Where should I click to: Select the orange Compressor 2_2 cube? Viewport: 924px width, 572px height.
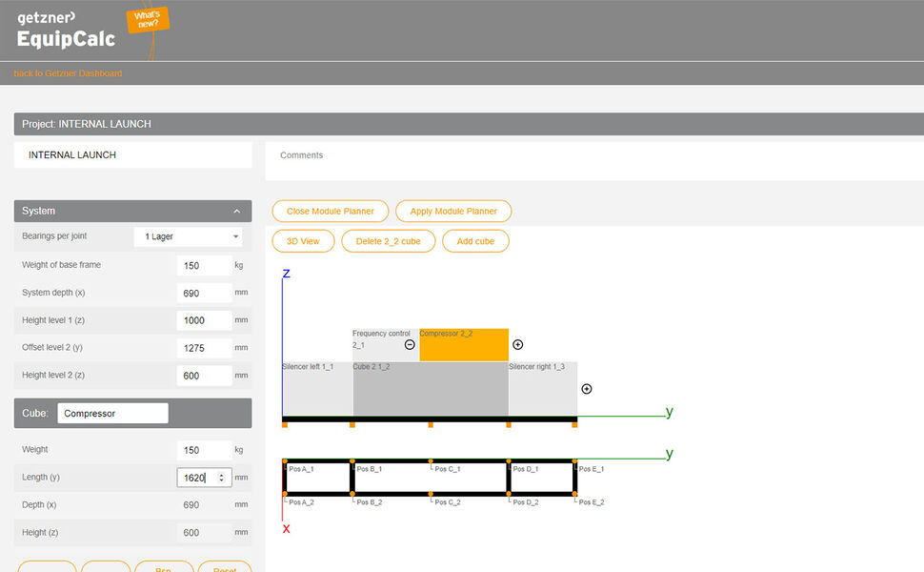[463, 345]
